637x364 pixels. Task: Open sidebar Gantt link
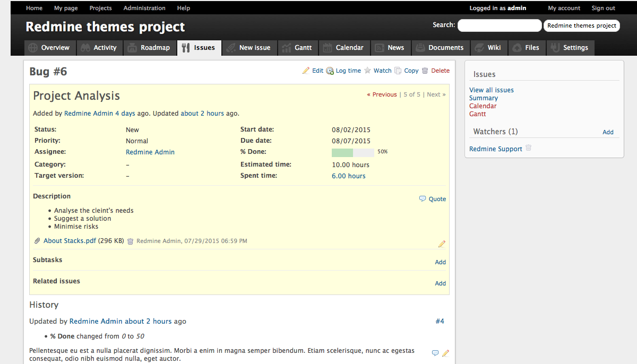(x=478, y=114)
